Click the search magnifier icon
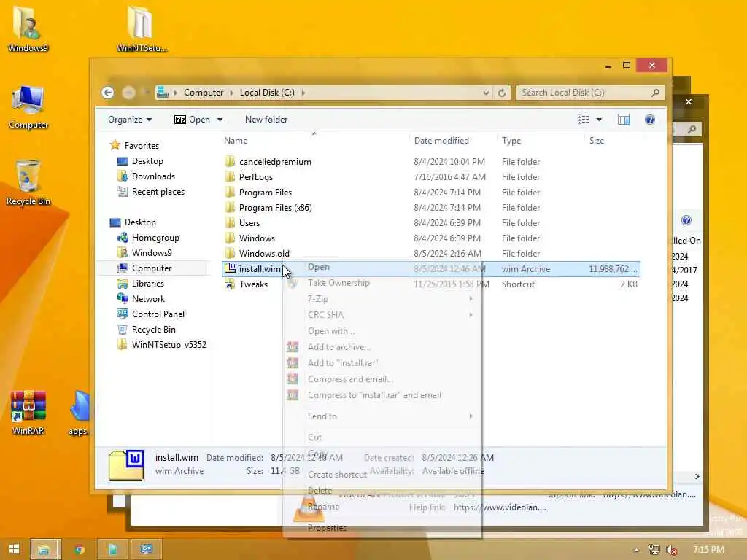Image resolution: width=747 pixels, height=560 pixels. point(656,93)
